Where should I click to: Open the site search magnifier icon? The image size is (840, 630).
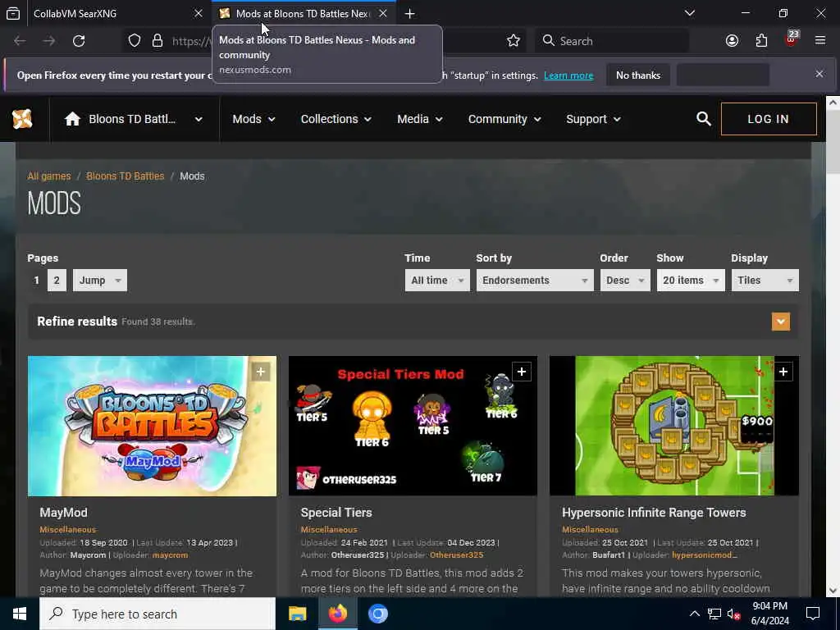(x=703, y=119)
